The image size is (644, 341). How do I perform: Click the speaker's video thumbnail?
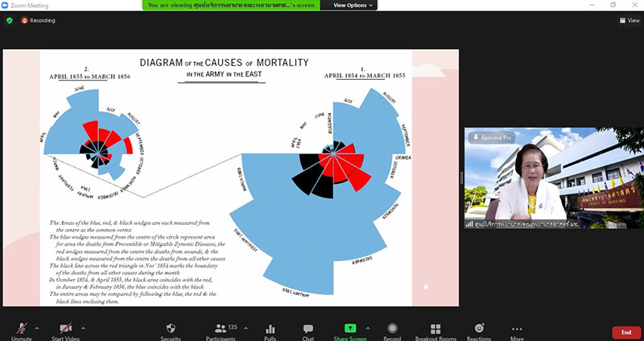tap(554, 177)
